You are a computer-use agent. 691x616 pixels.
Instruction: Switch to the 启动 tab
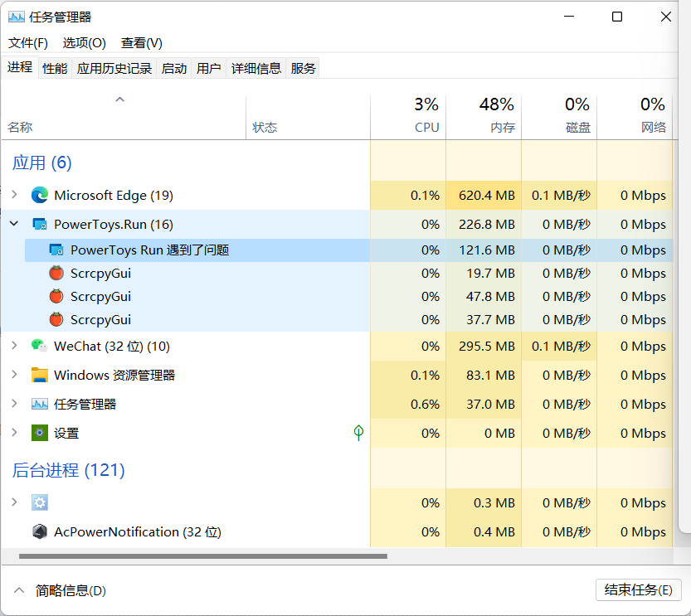[x=173, y=68]
